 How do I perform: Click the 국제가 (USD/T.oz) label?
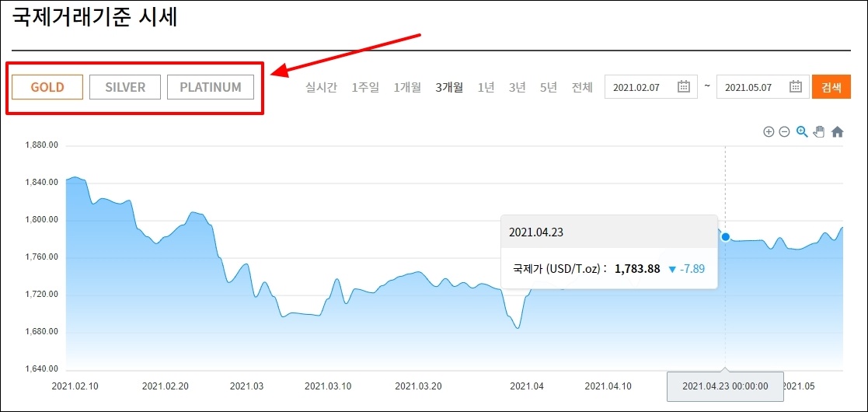(561, 268)
